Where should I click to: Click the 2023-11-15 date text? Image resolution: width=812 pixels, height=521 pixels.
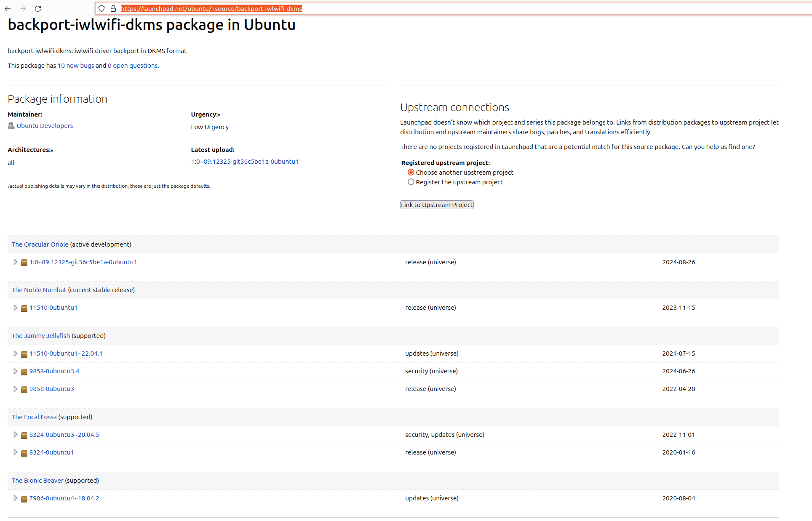point(678,308)
